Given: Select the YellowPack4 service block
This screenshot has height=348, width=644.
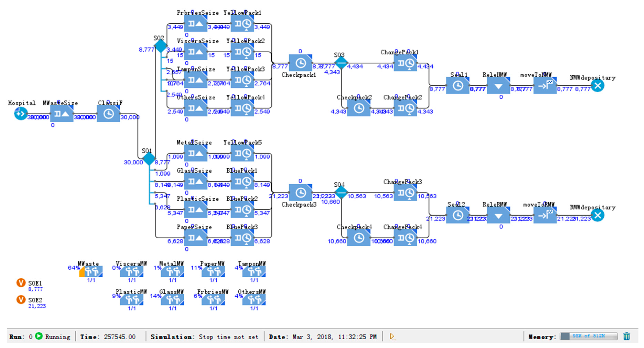Looking at the screenshot, I should tap(242, 108).
